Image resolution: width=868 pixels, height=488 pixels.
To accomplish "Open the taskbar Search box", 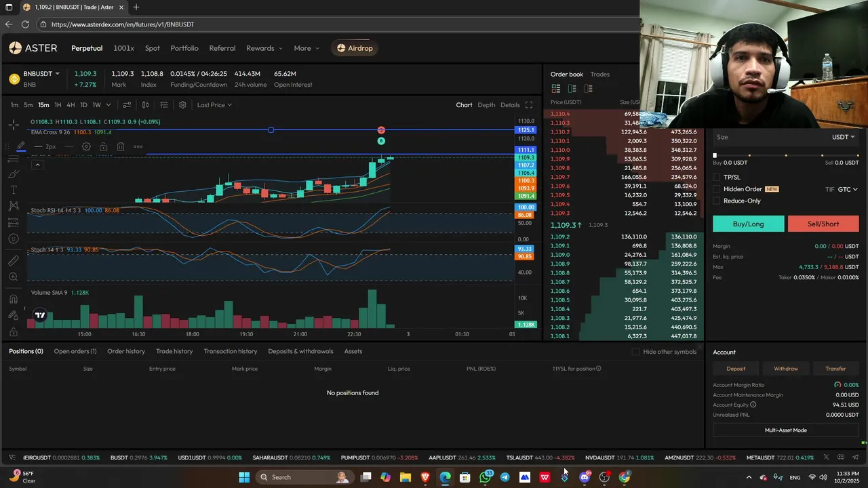I will coord(307,477).
